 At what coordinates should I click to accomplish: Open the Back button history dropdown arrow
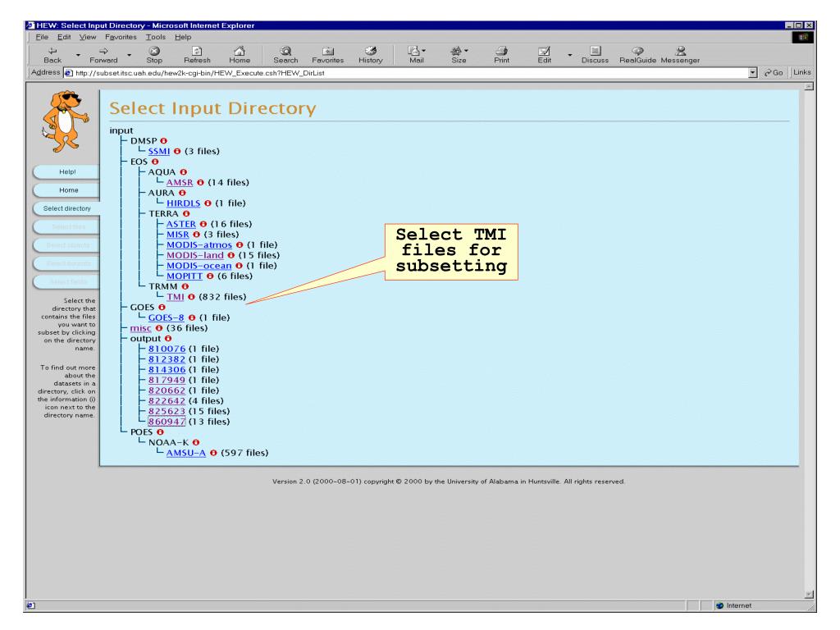tap(78, 55)
